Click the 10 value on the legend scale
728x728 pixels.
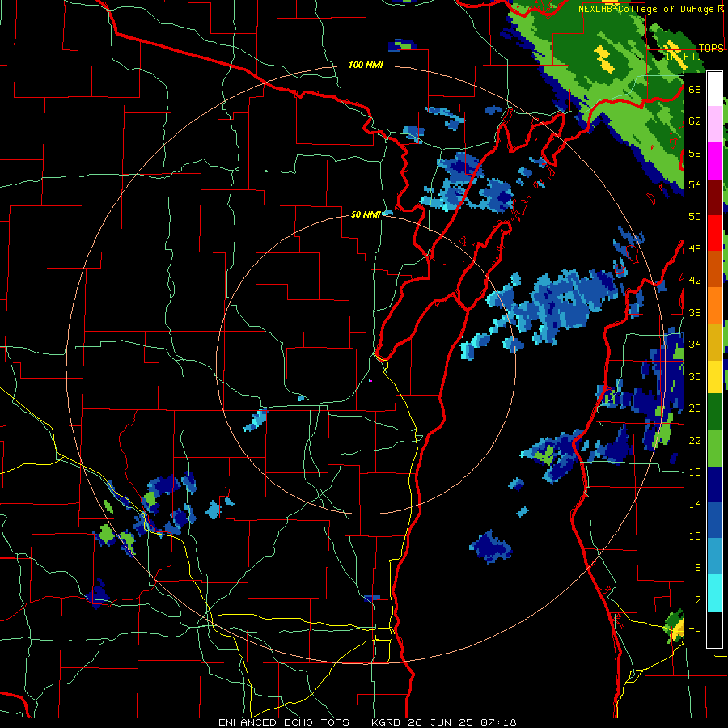695,535
